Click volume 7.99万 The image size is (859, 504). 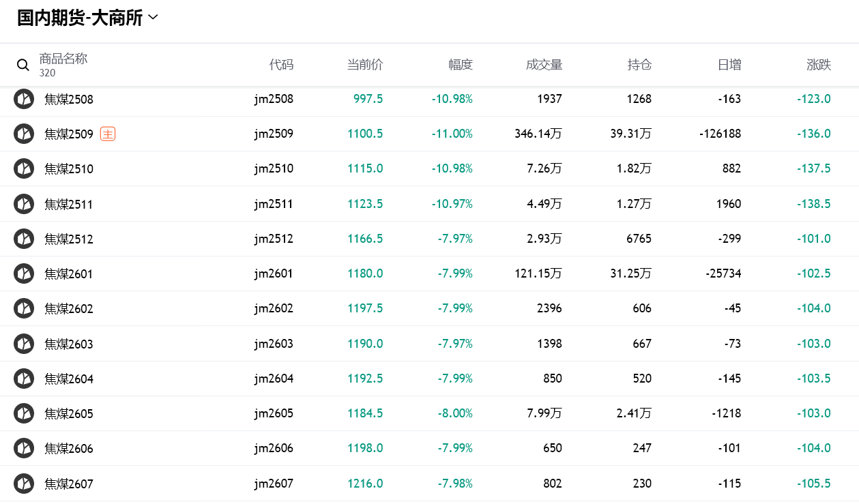(x=544, y=413)
